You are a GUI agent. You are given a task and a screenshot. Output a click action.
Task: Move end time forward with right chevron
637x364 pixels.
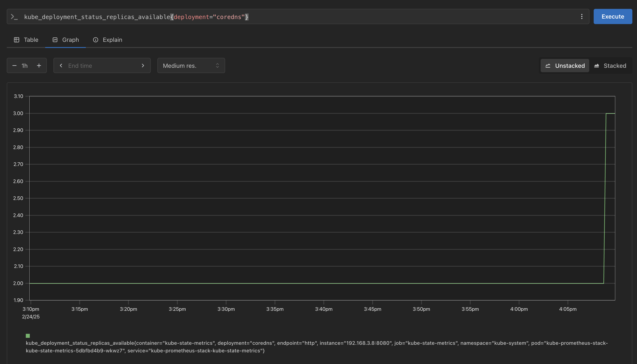tap(143, 65)
